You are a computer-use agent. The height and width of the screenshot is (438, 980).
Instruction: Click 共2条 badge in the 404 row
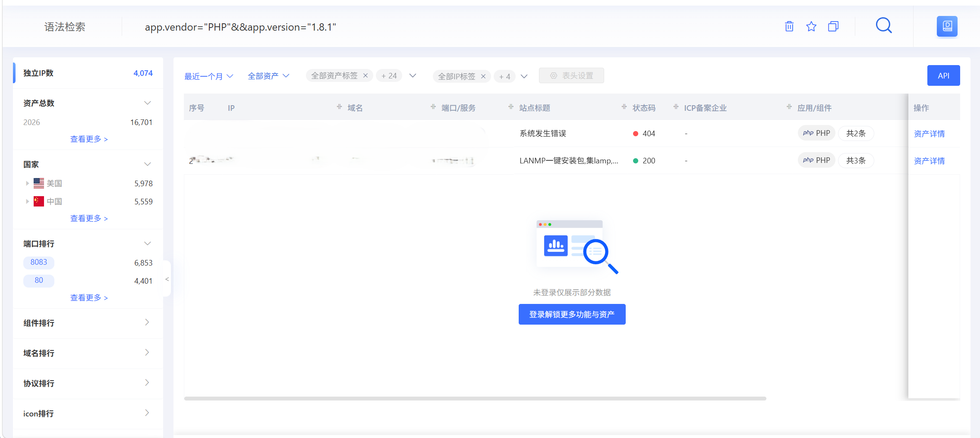pyautogui.click(x=856, y=133)
